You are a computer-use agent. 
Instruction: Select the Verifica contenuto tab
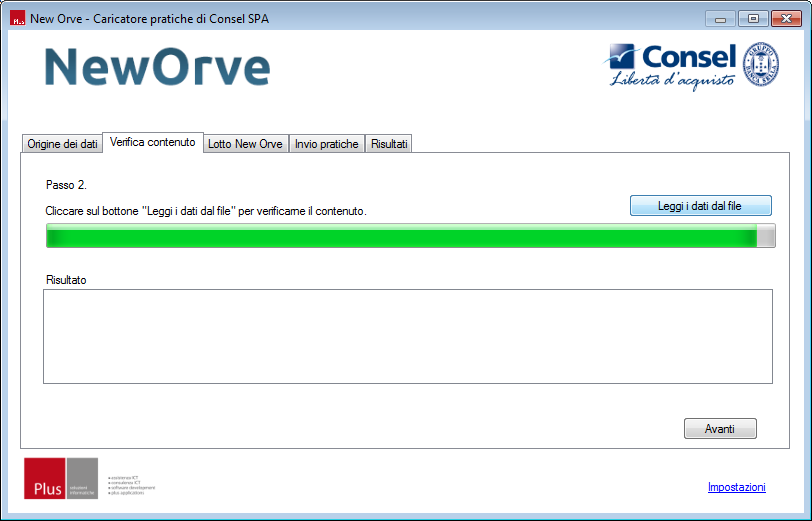[153, 142]
